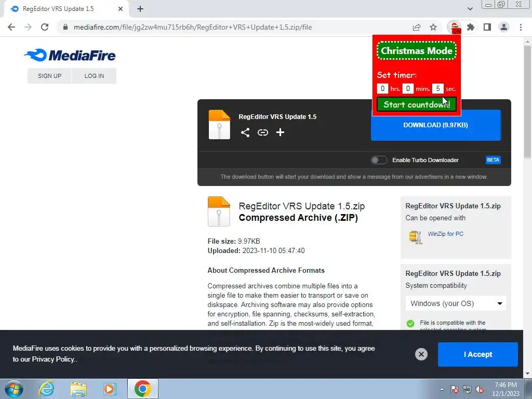Screen dimensions: 532x399
Task: Click 'File size: 9.97KB' text
Action: [x=234, y=241]
